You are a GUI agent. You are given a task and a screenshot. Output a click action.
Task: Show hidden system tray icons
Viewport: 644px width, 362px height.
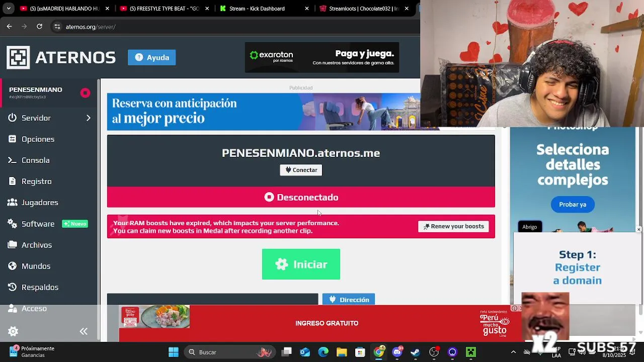[x=513, y=352]
